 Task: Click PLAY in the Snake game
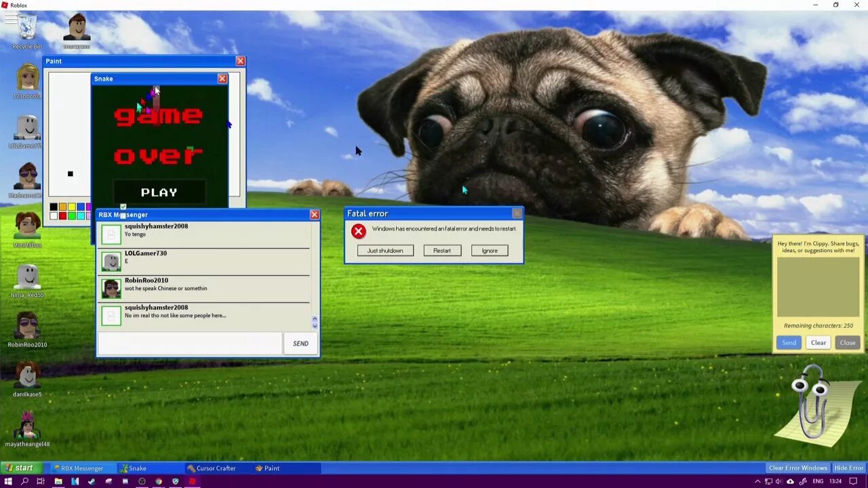[x=159, y=192]
